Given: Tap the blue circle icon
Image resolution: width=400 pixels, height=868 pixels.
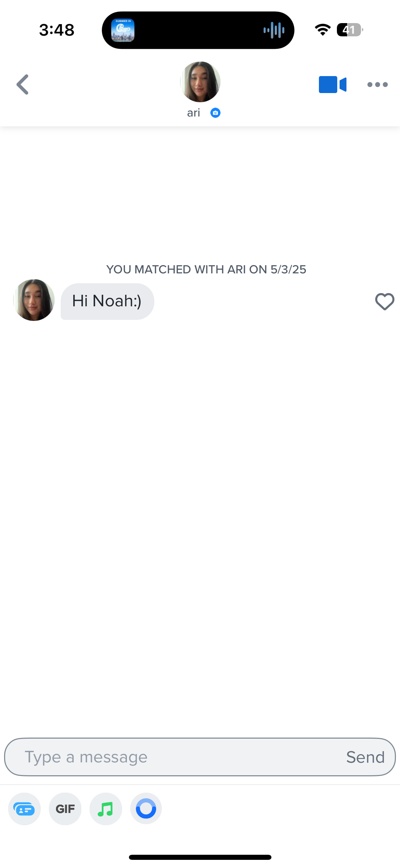Looking at the screenshot, I should point(146,809).
